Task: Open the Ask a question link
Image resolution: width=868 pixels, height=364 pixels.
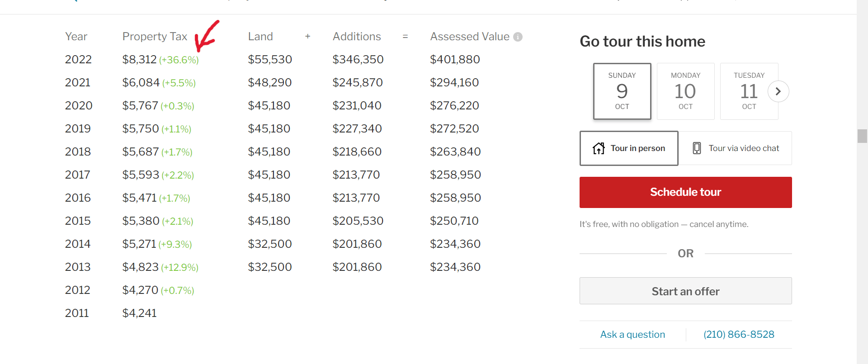Action: click(632, 334)
